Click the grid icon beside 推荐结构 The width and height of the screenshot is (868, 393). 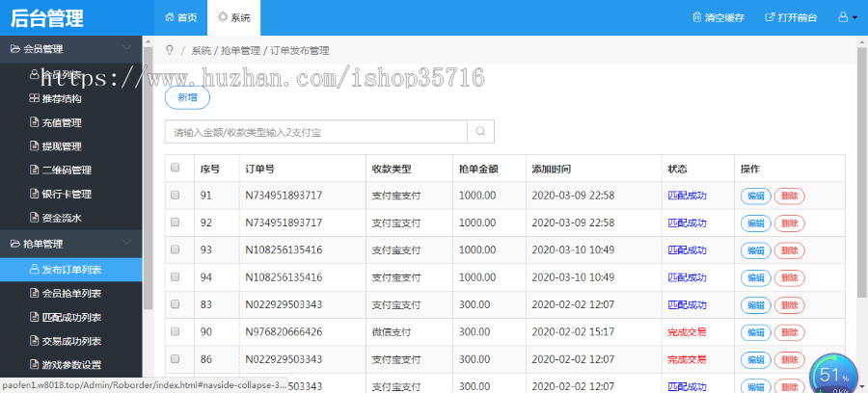coord(34,98)
